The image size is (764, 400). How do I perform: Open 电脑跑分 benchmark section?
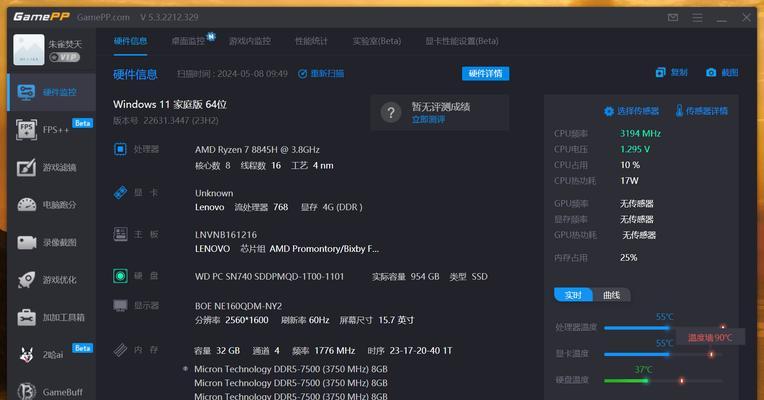pyautogui.click(x=52, y=205)
